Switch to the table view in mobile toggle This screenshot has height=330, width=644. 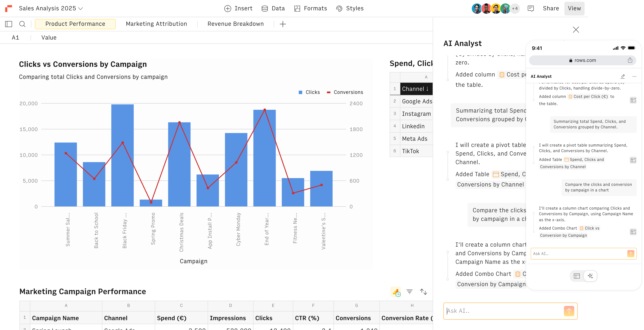tap(577, 276)
